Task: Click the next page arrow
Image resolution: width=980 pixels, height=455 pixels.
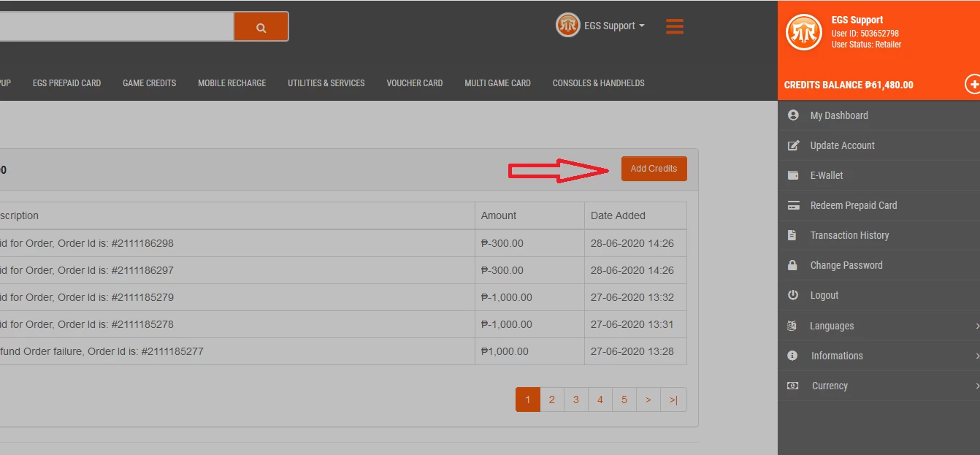Action: [x=648, y=399]
